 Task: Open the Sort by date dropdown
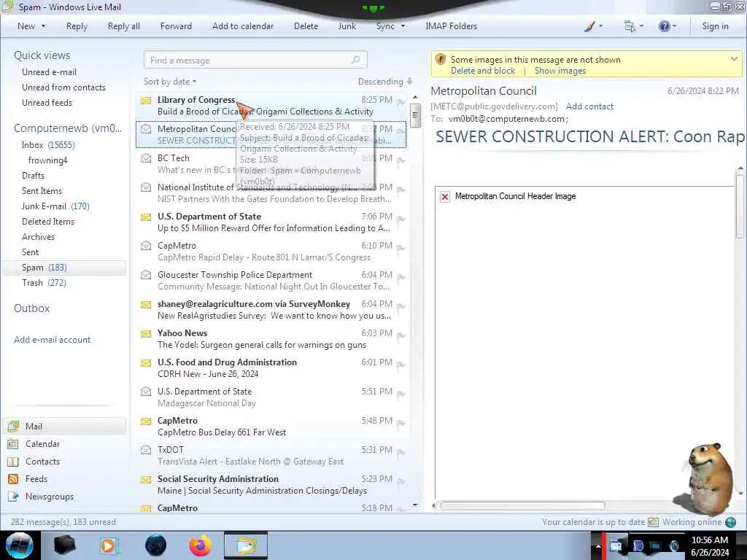tap(169, 82)
